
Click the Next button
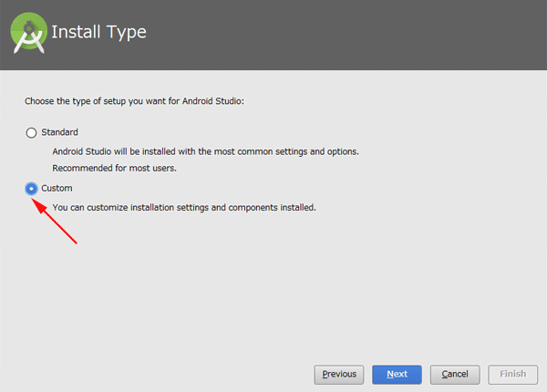[397, 375]
